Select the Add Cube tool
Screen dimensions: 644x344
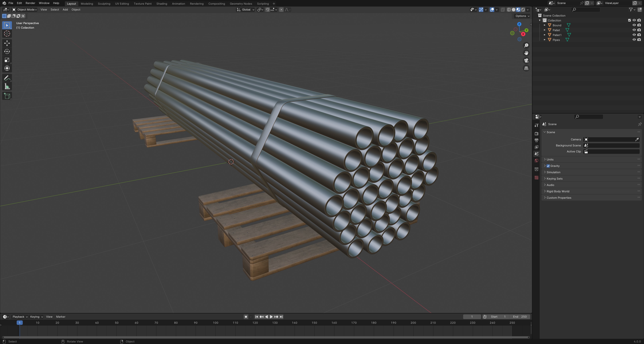coord(7,96)
